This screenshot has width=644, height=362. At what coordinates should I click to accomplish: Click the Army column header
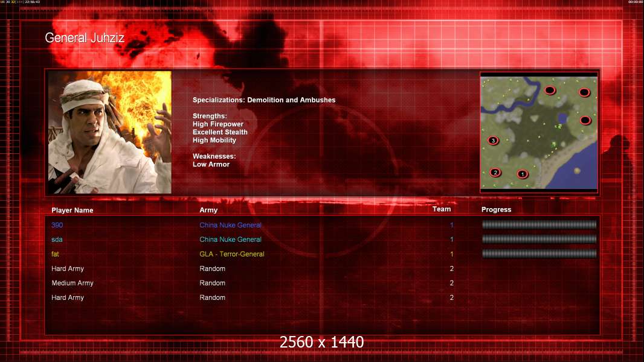tap(208, 210)
